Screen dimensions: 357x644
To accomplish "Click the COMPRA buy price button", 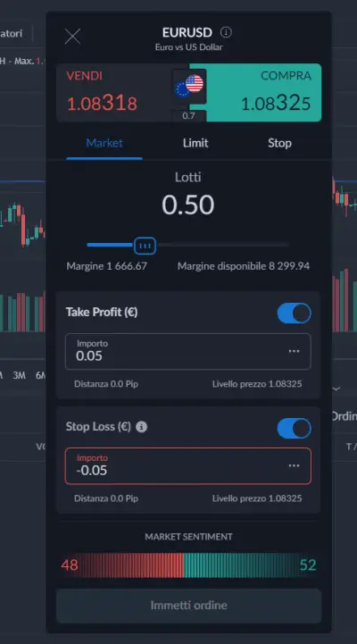I will pos(262,92).
